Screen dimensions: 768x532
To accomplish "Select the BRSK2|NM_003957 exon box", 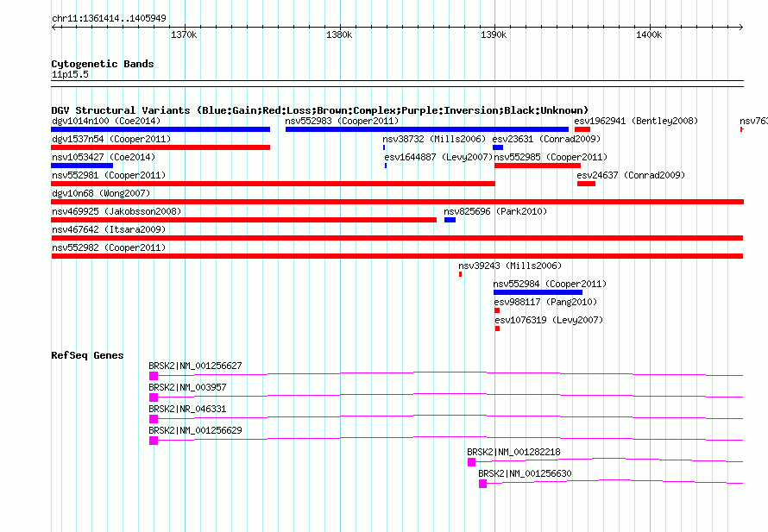I will coord(154,397).
